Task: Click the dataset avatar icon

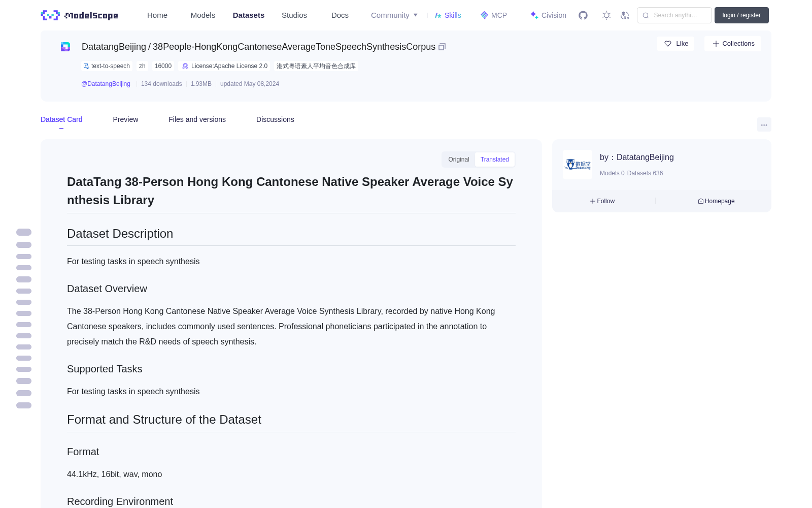Action: click(65, 47)
